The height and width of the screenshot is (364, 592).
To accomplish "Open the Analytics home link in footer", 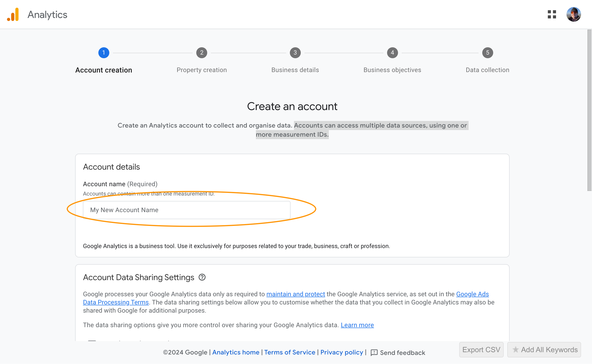I will tap(236, 352).
